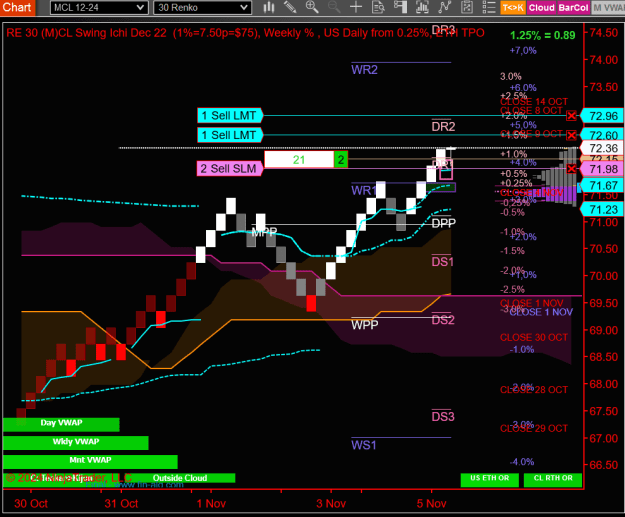Select the lower 1 Sell LMT order flag

pos(230,135)
